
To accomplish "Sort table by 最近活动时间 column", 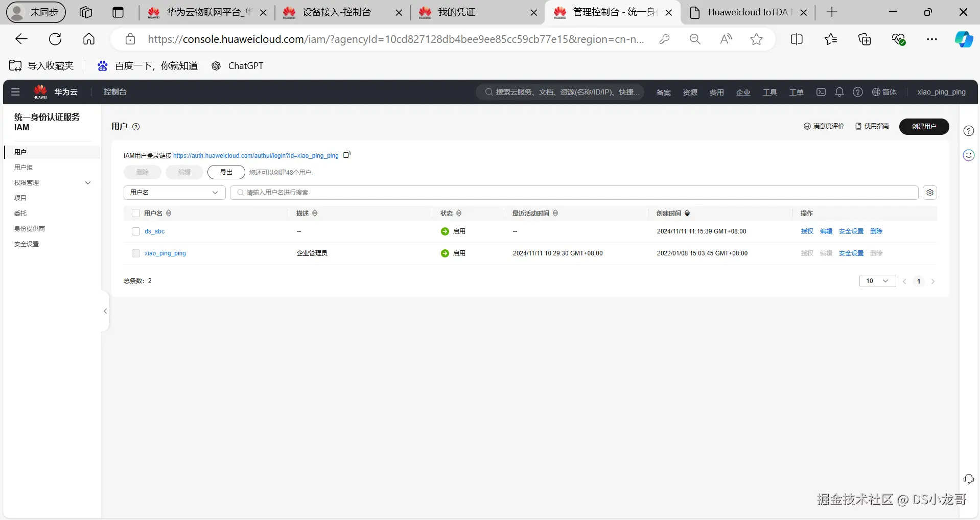I will (x=555, y=213).
